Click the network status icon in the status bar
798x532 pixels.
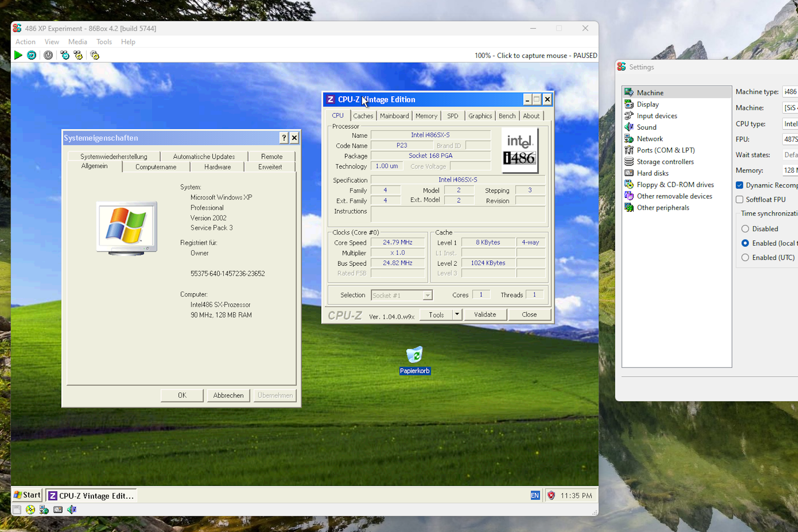[x=44, y=510]
